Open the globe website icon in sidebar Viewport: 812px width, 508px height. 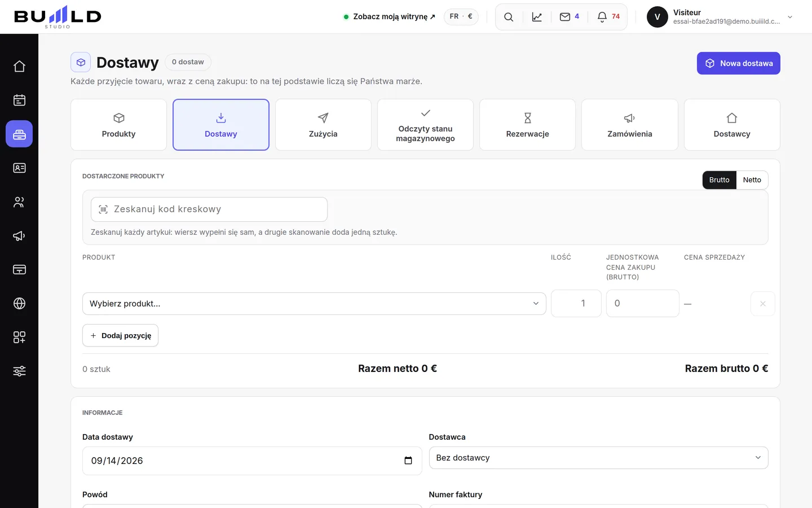click(19, 304)
